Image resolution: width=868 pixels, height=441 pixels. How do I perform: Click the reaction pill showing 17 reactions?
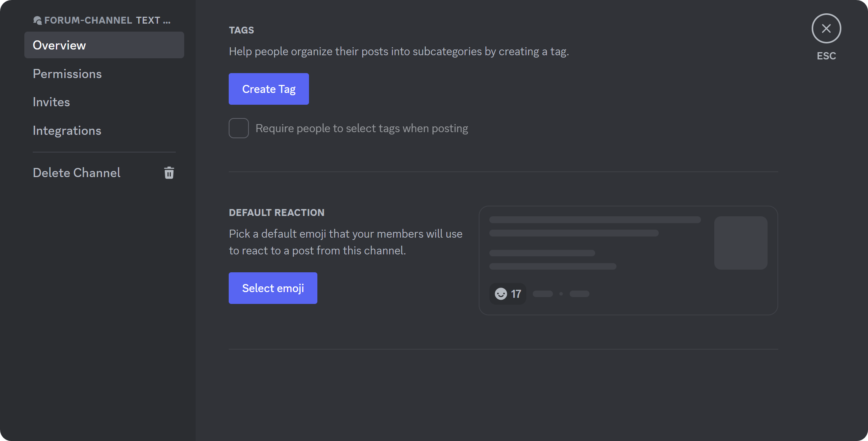point(508,294)
